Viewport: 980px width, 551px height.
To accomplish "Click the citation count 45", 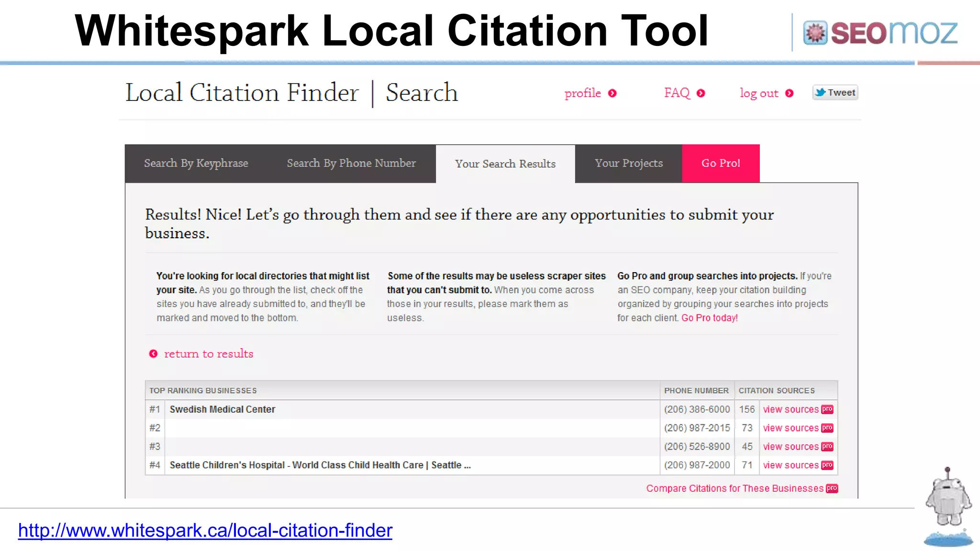I will (x=747, y=447).
